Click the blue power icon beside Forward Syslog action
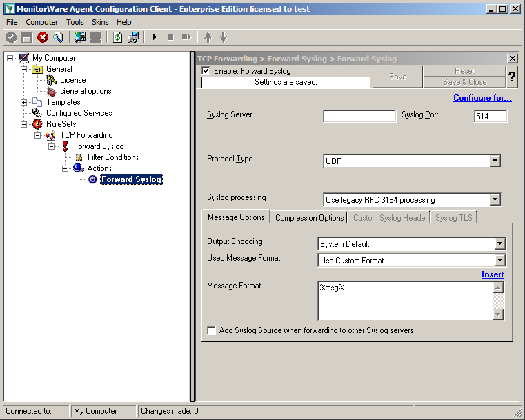The image size is (525, 420). tap(92, 179)
